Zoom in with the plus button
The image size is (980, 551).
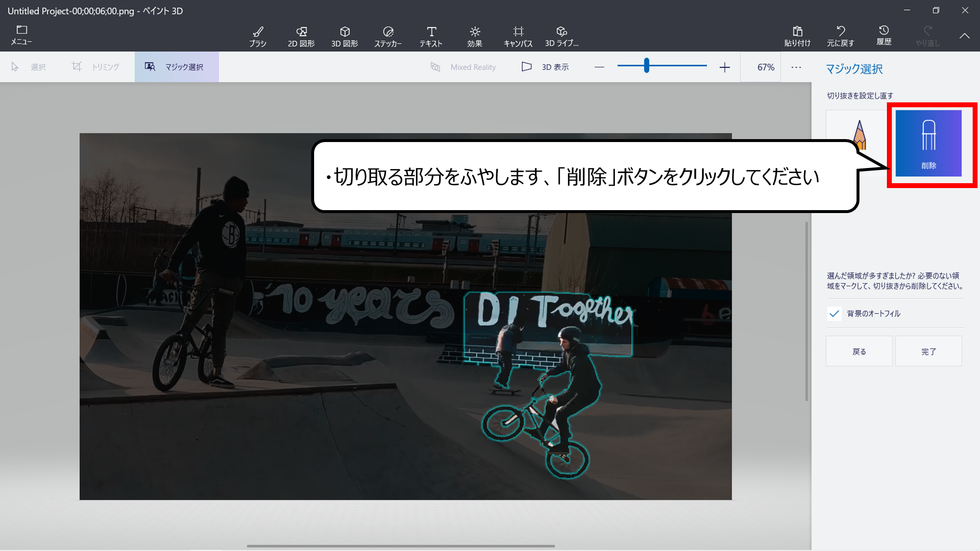(725, 67)
